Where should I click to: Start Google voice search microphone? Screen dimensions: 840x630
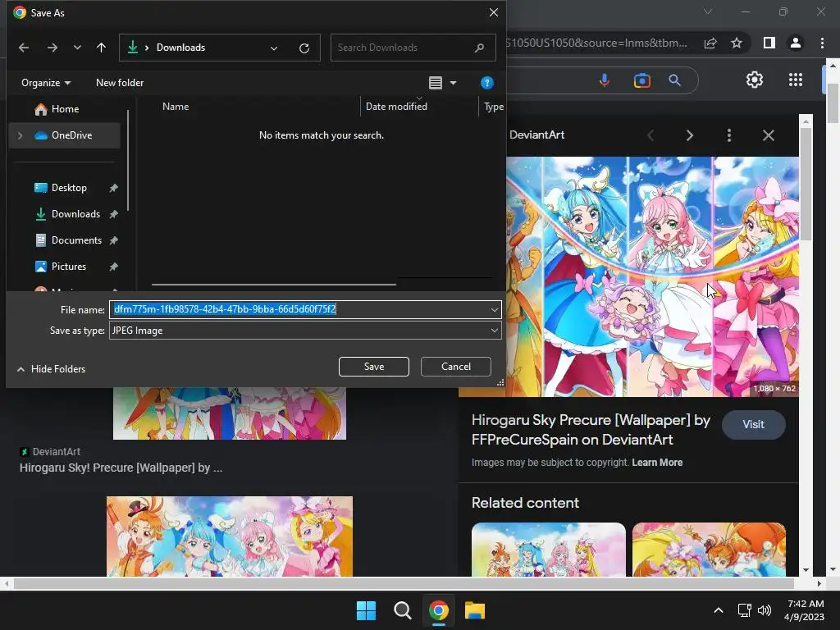605,80
